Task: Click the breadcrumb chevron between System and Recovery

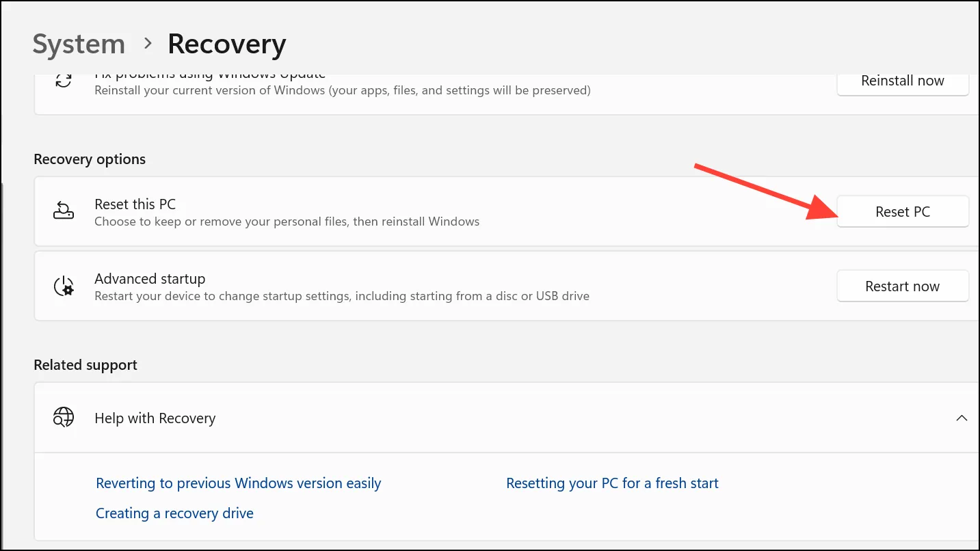Action: (148, 44)
